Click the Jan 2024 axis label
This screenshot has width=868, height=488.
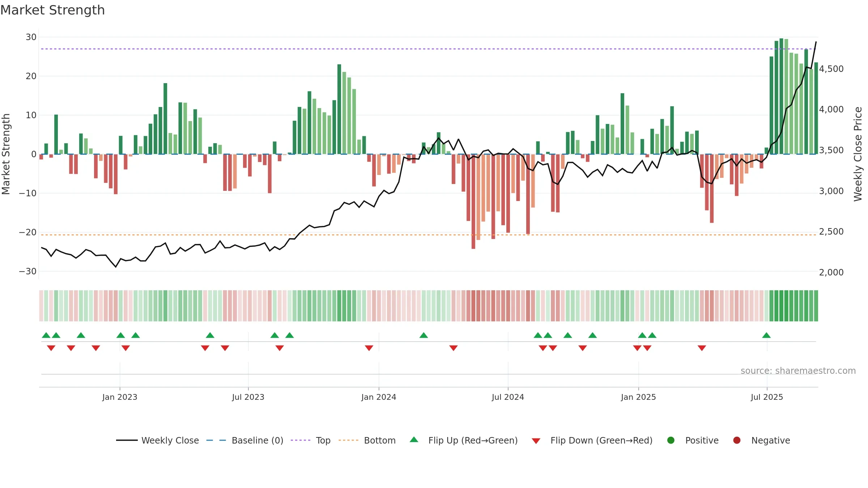click(379, 397)
